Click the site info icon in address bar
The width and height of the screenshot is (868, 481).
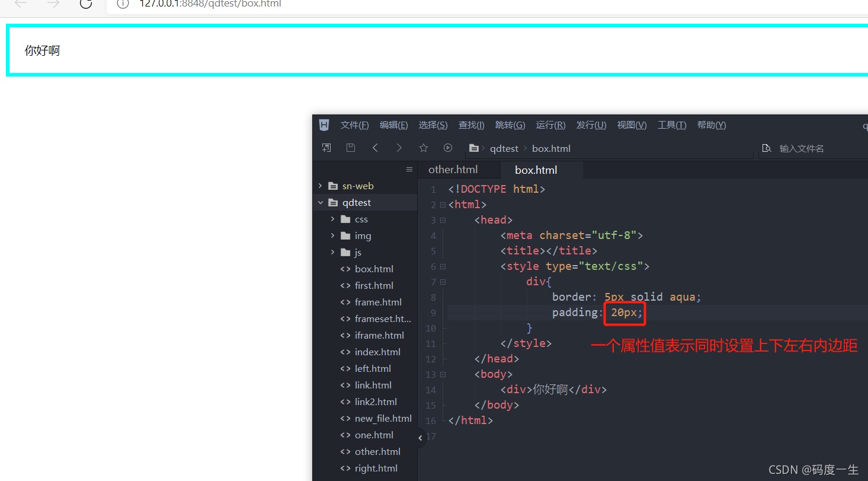pyautogui.click(x=123, y=4)
